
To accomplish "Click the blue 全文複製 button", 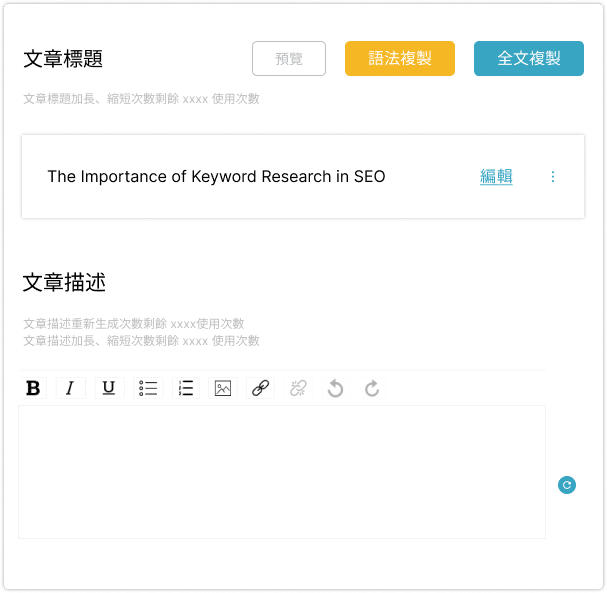I will point(528,58).
